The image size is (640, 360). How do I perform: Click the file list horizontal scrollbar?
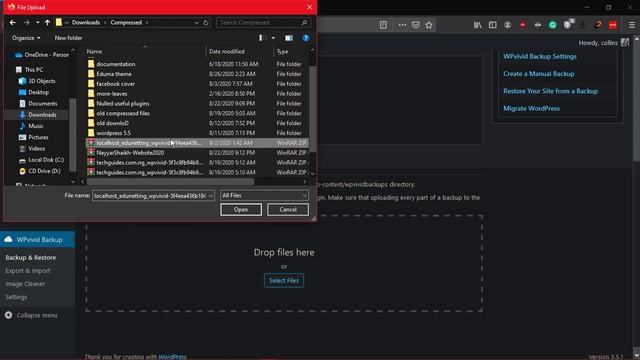coord(171,182)
